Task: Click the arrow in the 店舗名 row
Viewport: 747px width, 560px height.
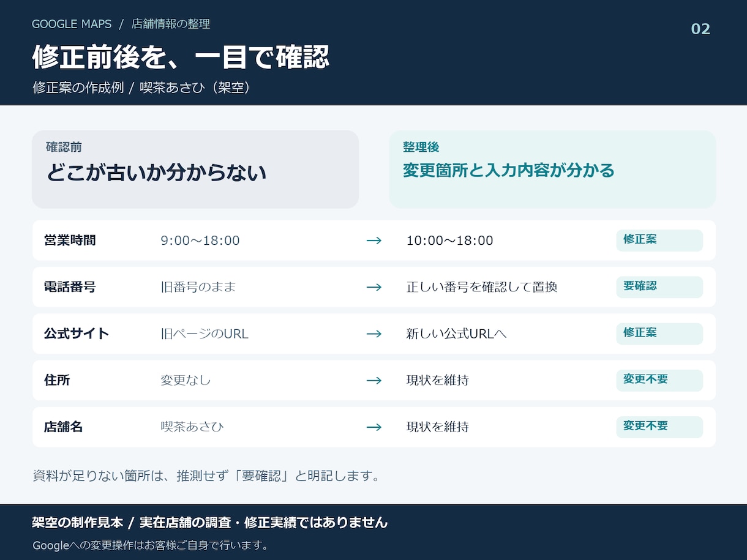Action: point(374,427)
